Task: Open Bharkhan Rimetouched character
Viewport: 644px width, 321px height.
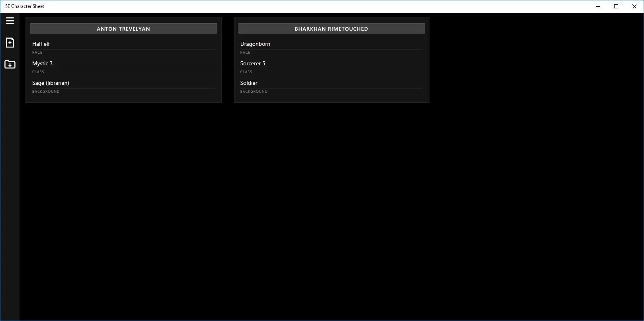Action: point(332,29)
